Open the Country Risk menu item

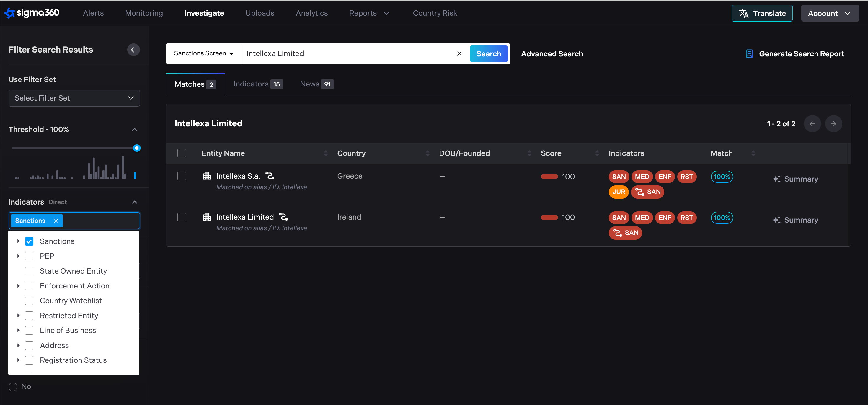click(x=435, y=13)
